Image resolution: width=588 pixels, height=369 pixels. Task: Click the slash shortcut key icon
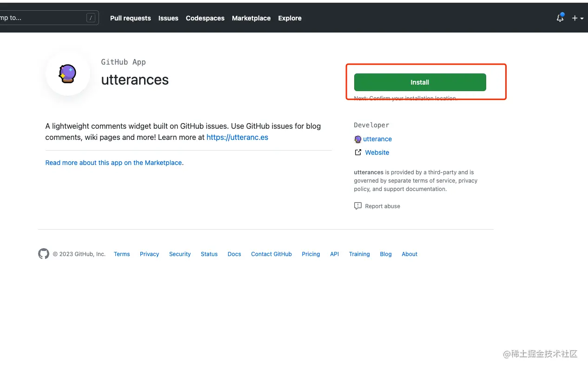click(x=91, y=18)
